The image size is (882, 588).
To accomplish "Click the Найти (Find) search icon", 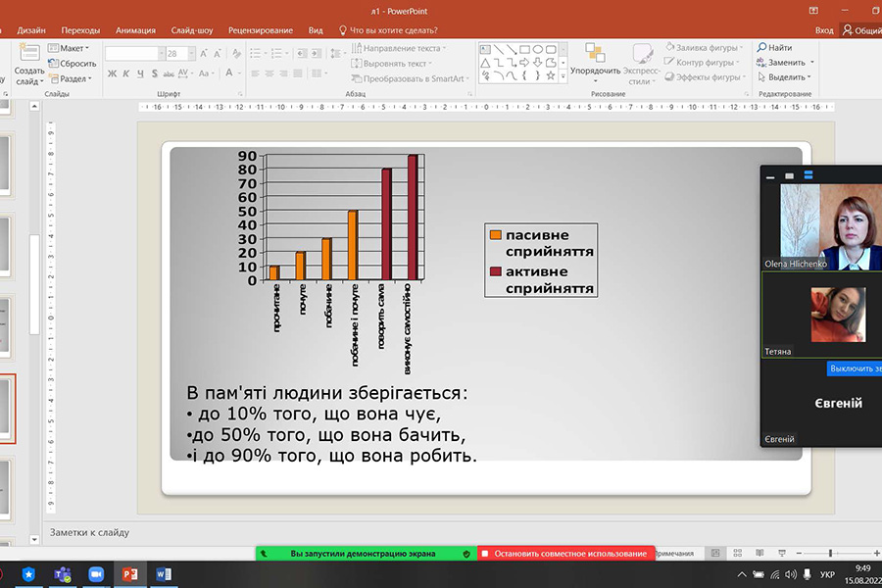I will coord(761,47).
